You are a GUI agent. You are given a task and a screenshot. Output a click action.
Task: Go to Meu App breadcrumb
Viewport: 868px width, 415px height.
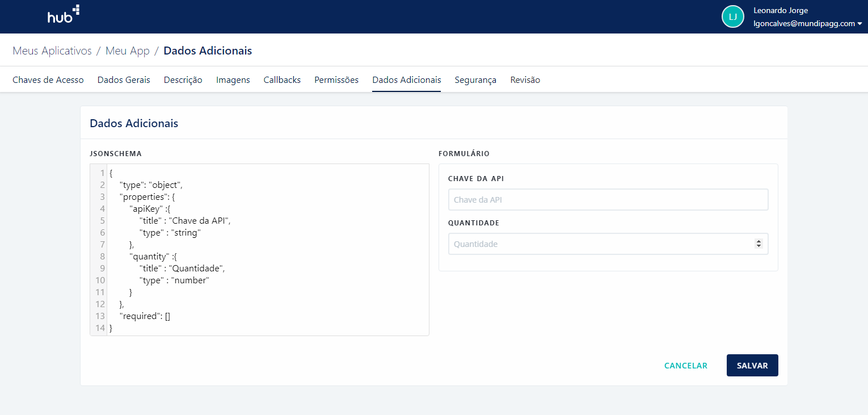point(128,51)
